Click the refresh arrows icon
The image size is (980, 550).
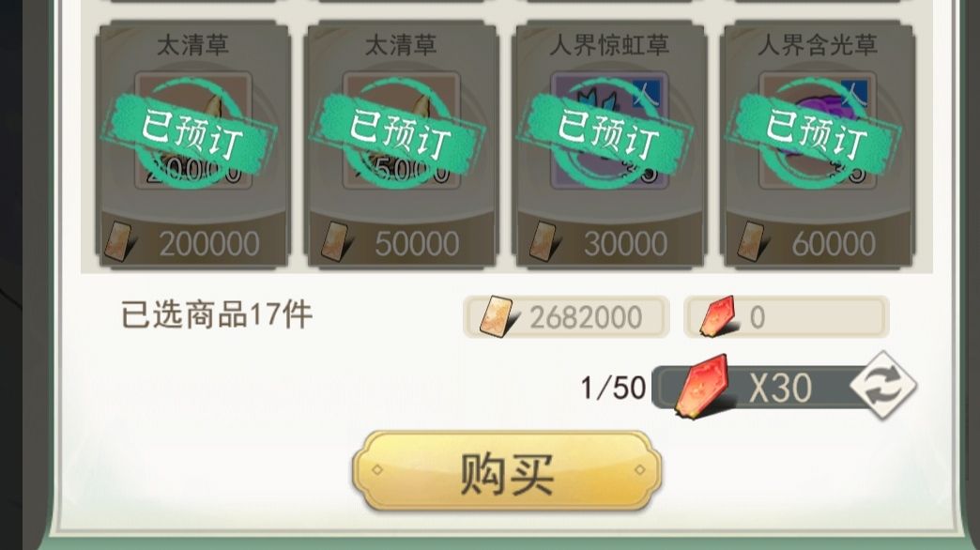(883, 385)
